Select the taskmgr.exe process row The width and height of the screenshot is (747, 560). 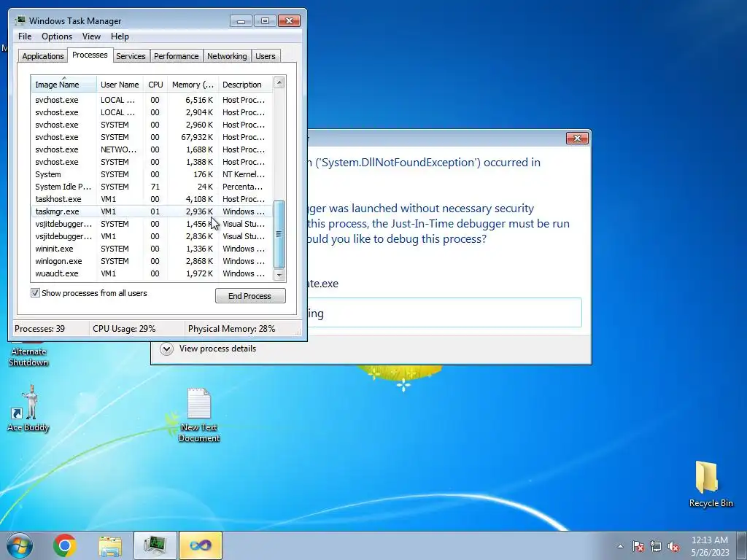tap(152, 211)
